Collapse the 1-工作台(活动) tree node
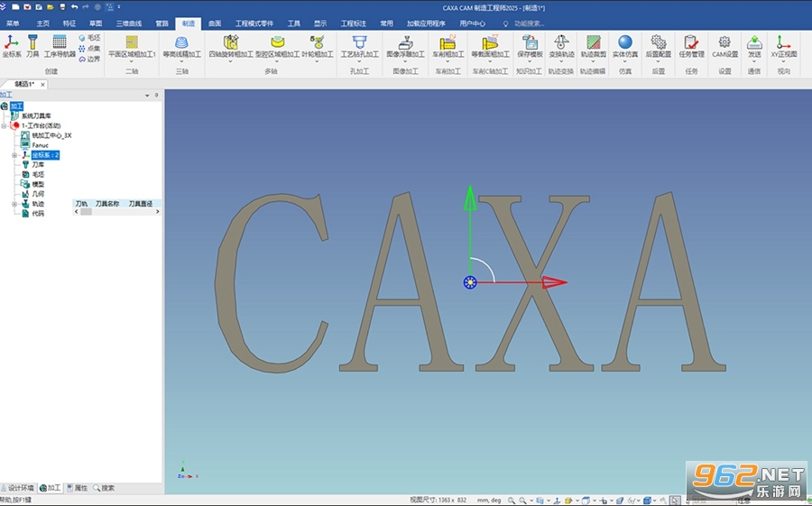 tap(5, 126)
